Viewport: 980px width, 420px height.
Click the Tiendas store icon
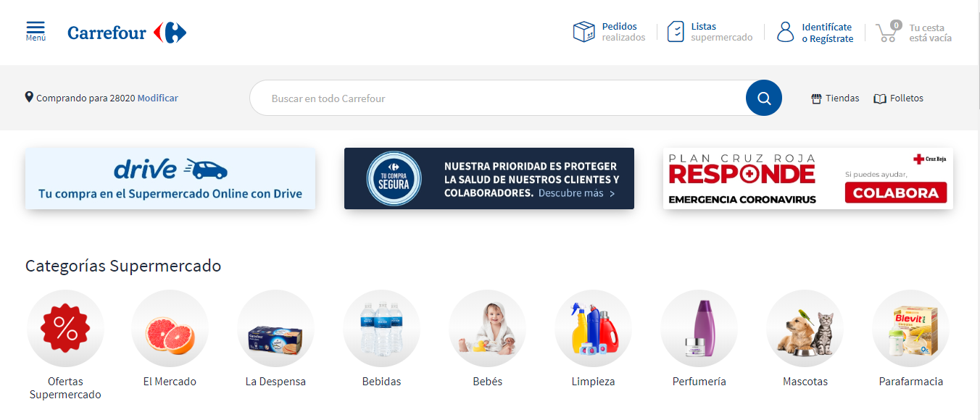[816, 98]
